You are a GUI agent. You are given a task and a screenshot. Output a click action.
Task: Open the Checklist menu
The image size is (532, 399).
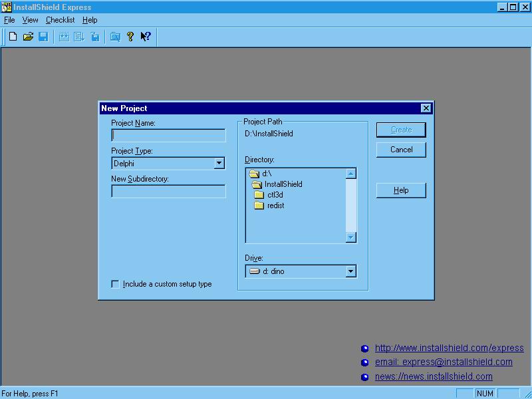click(x=60, y=20)
